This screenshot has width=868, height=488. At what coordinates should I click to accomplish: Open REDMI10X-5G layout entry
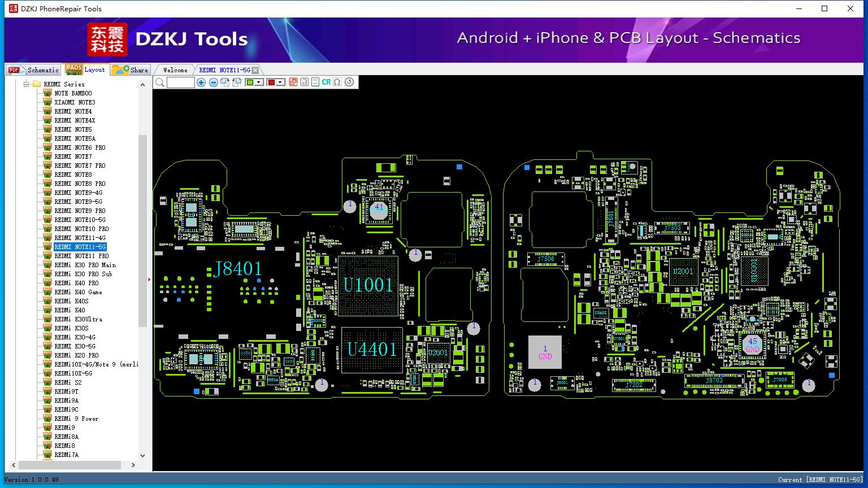[73, 373]
